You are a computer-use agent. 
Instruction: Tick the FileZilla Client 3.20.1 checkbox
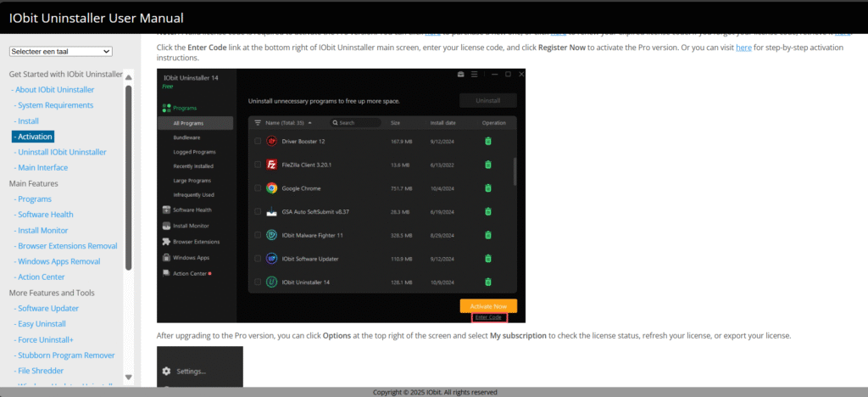point(258,165)
